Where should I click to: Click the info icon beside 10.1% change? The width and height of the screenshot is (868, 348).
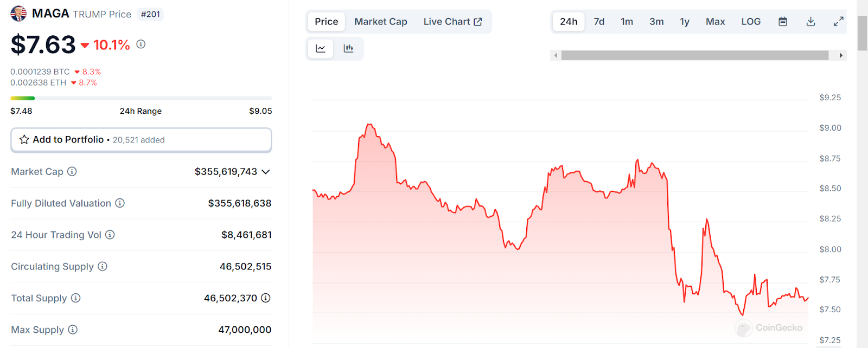141,44
